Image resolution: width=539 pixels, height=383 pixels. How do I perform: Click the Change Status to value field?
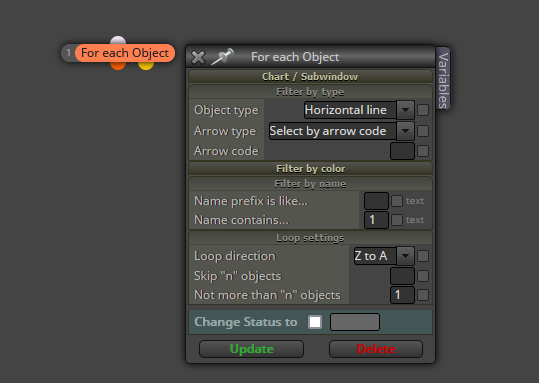tap(355, 322)
